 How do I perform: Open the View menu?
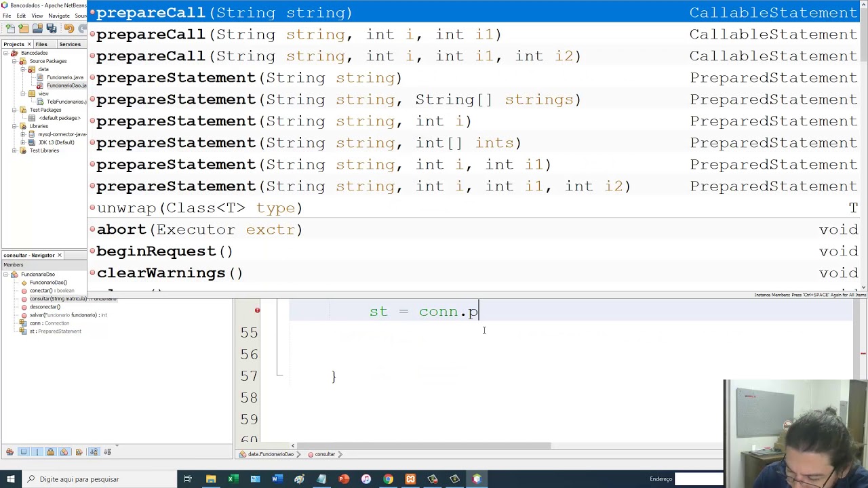[37, 16]
